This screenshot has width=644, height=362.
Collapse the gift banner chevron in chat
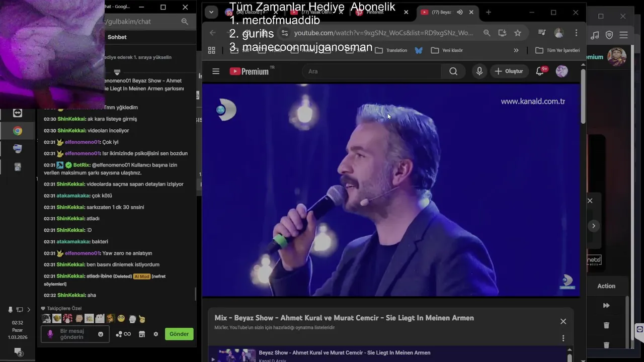[117, 72]
